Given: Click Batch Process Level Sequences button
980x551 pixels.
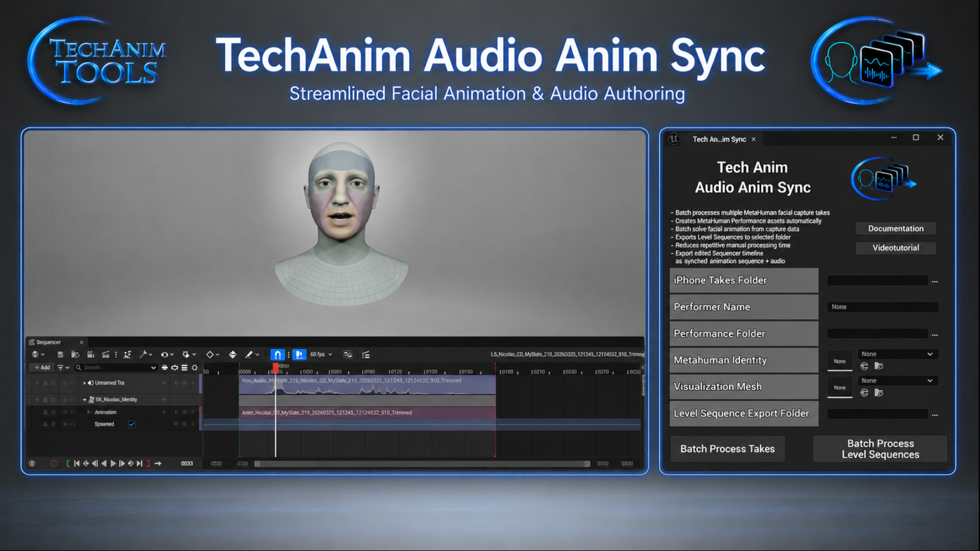Looking at the screenshot, I should pos(880,449).
